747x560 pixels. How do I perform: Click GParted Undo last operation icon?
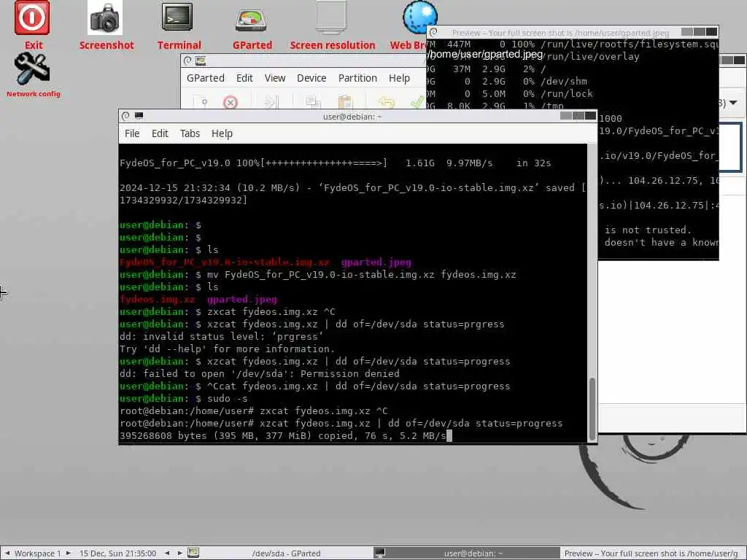click(387, 102)
